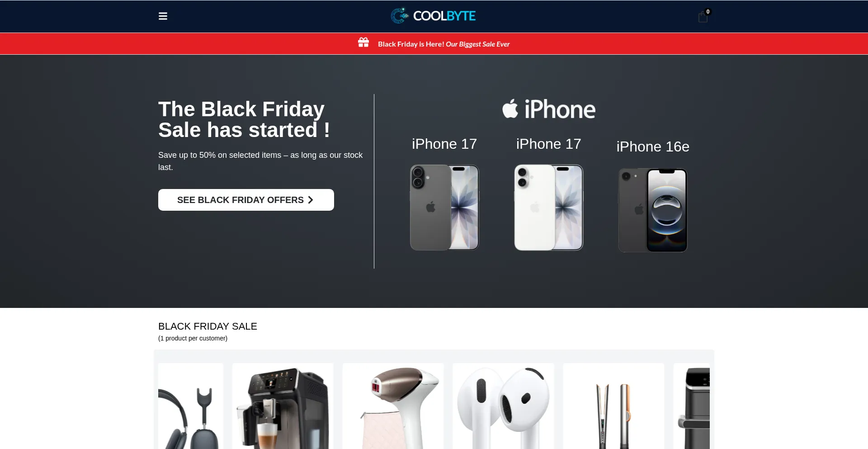Open the AirPods product card
868x449 pixels.
tap(503, 406)
